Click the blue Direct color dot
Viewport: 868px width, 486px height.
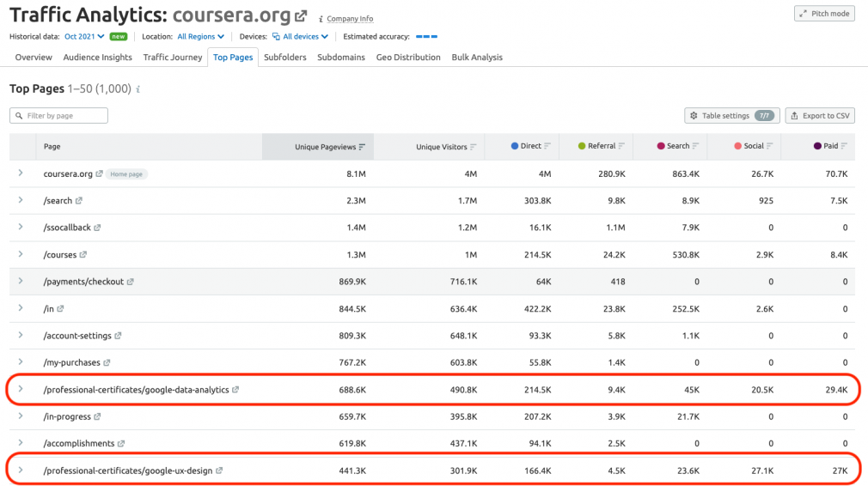pos(514,146)
